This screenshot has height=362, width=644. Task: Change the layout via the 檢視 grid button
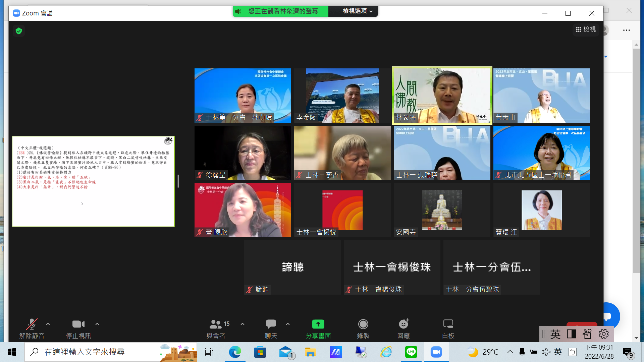(x=586, y=29)
